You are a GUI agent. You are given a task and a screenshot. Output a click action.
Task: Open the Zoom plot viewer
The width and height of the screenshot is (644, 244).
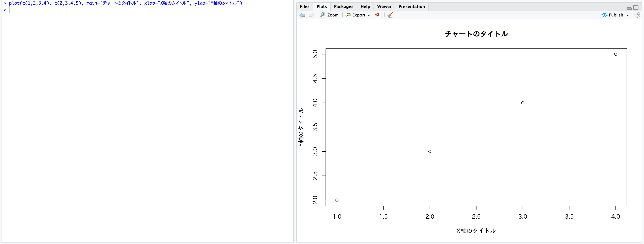[329, 15]
